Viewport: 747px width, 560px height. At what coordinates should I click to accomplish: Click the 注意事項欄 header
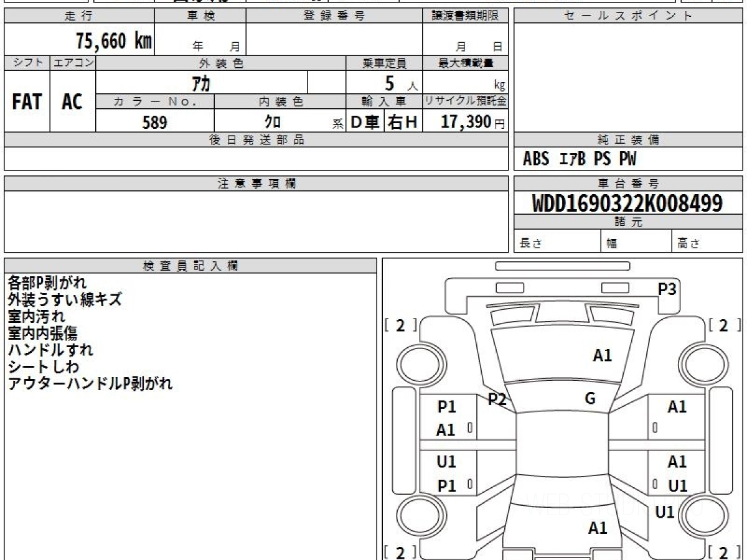pyautogui.click(x=256, y=184)
